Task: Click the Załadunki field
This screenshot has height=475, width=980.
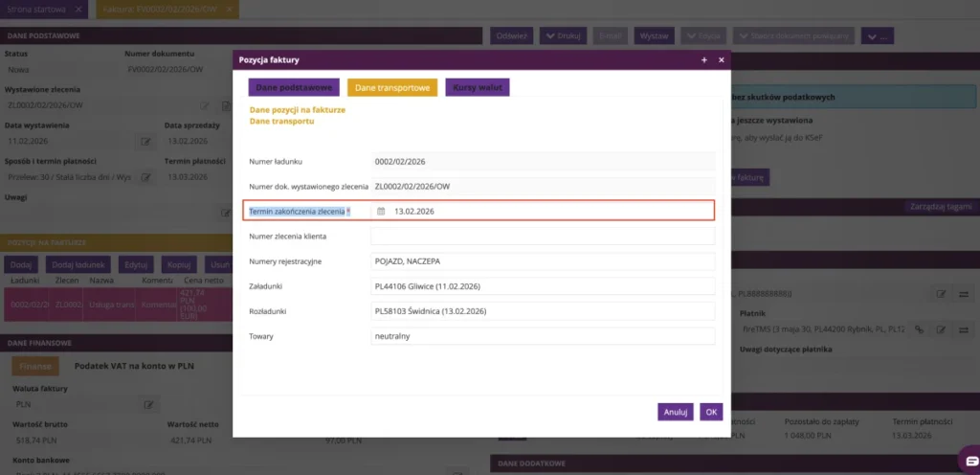Action: 543,286
